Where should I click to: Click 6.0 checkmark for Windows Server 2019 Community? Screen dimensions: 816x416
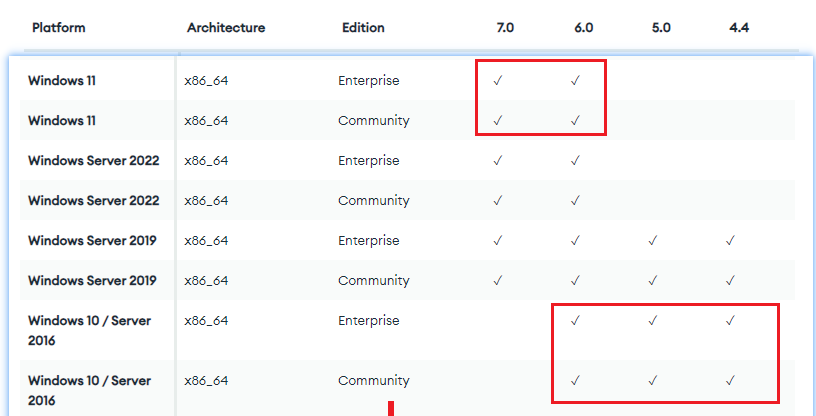[x=575, y=281]
